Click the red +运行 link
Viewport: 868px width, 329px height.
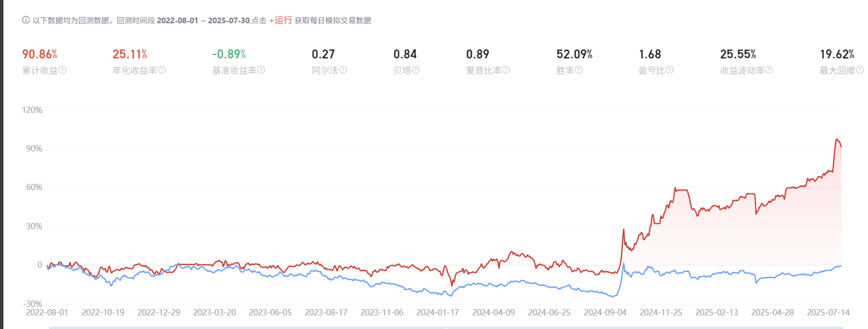[x=281, y=20]
